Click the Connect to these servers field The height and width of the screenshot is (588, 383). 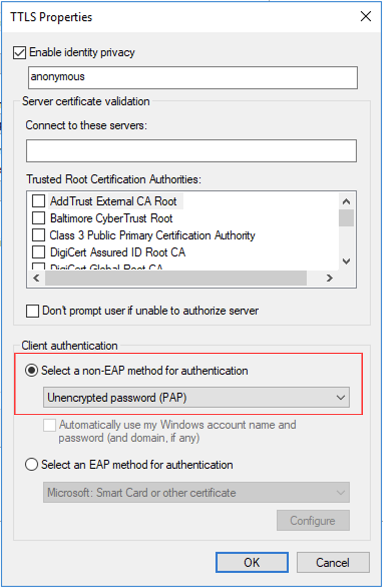click(191, 151)
